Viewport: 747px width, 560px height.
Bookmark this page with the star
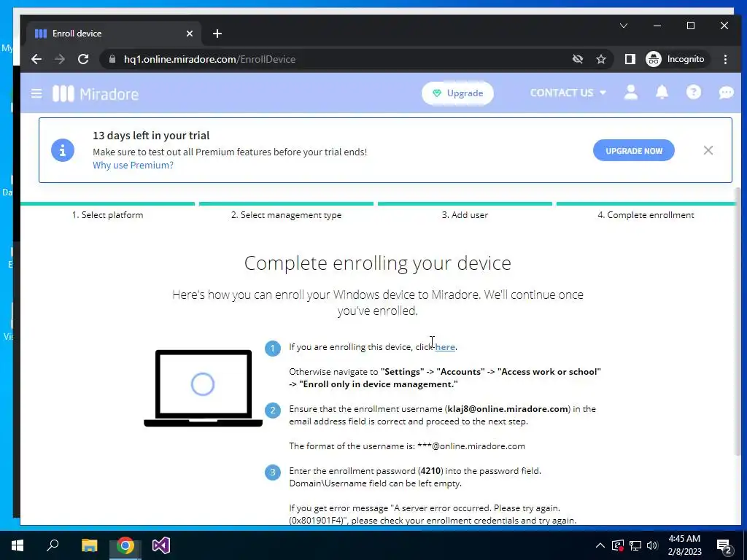(x=601, y=59)
